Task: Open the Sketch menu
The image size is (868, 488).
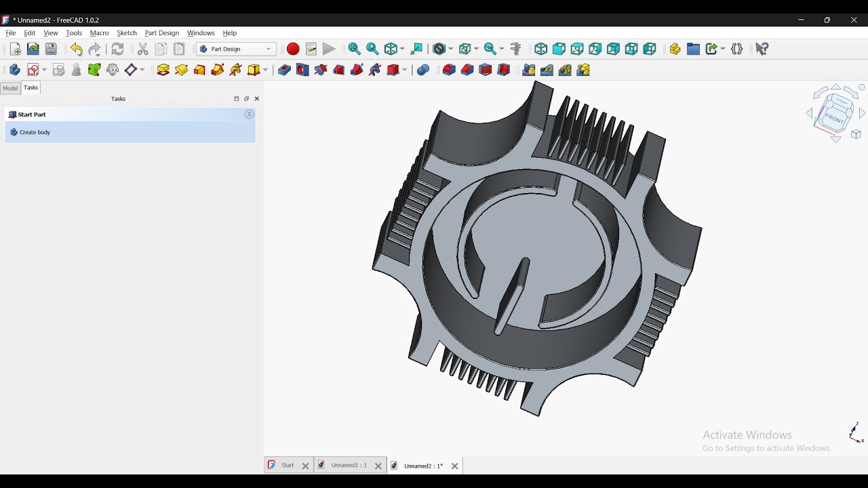Action: click(x=127, y=33)
